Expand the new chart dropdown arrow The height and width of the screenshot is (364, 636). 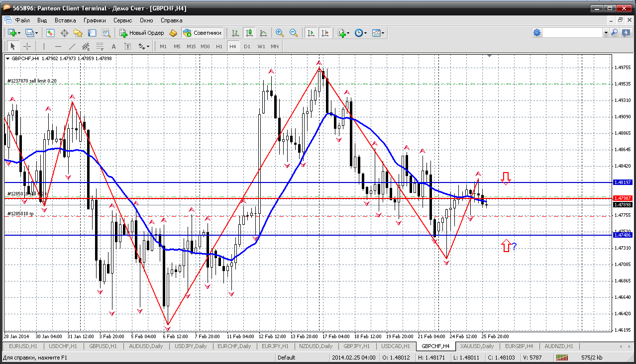tap(19, 33)
